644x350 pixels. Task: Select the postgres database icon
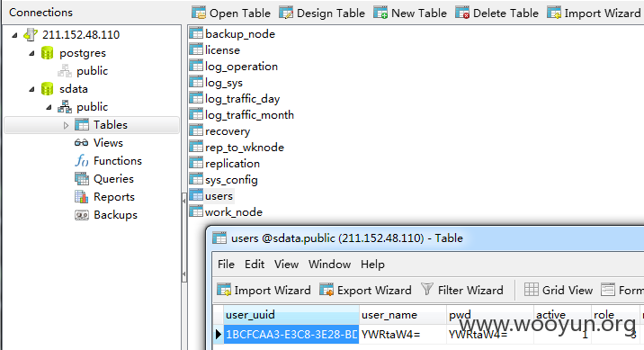(x=48, y=53)
